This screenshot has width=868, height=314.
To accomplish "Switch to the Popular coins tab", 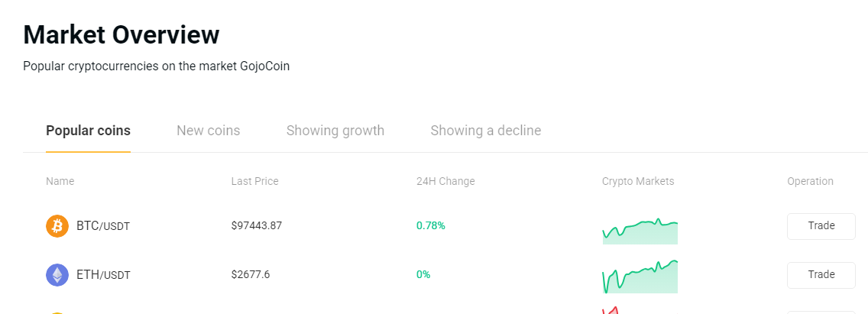I will click(x=88, y=131).
